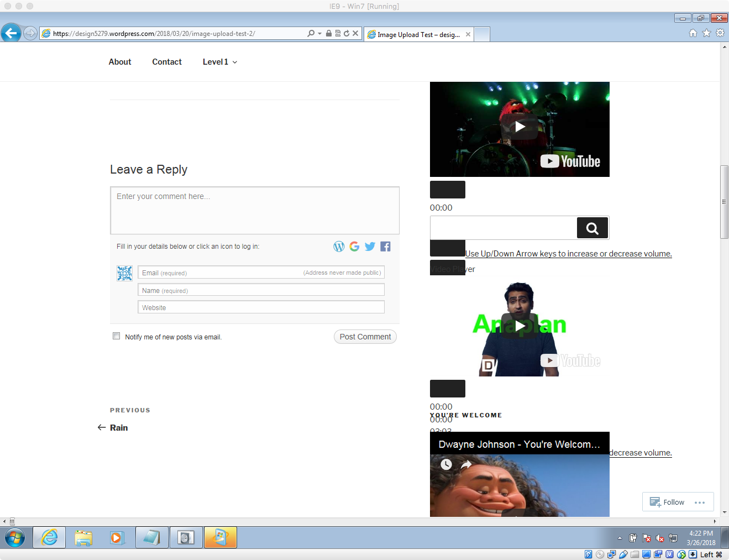Image resolution: width=729 pixels, height=560 pixels.
Task: Expand the Level 1 menu dropdown
Action: (220, 62)
